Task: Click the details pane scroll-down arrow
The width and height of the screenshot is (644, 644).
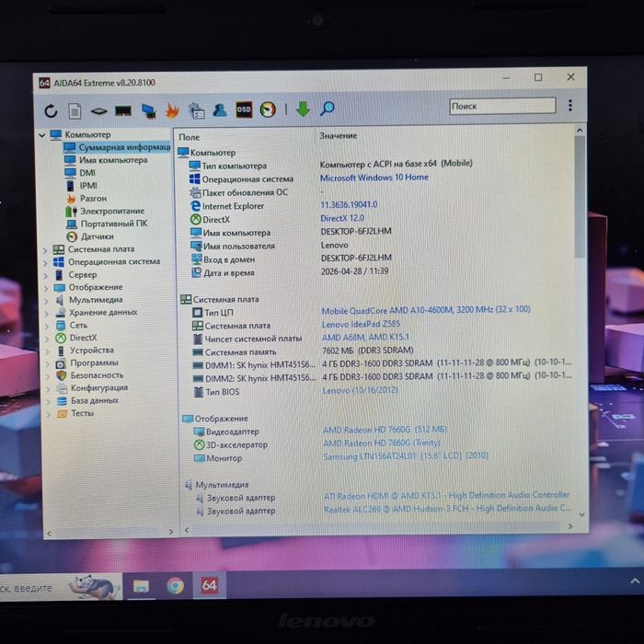Action: (581, 514)
